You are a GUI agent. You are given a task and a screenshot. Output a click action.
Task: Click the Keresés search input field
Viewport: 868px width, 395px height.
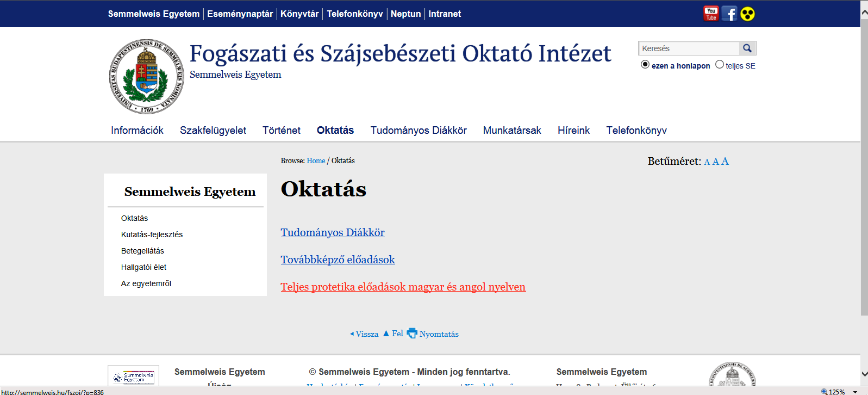(x=689, y=48)
